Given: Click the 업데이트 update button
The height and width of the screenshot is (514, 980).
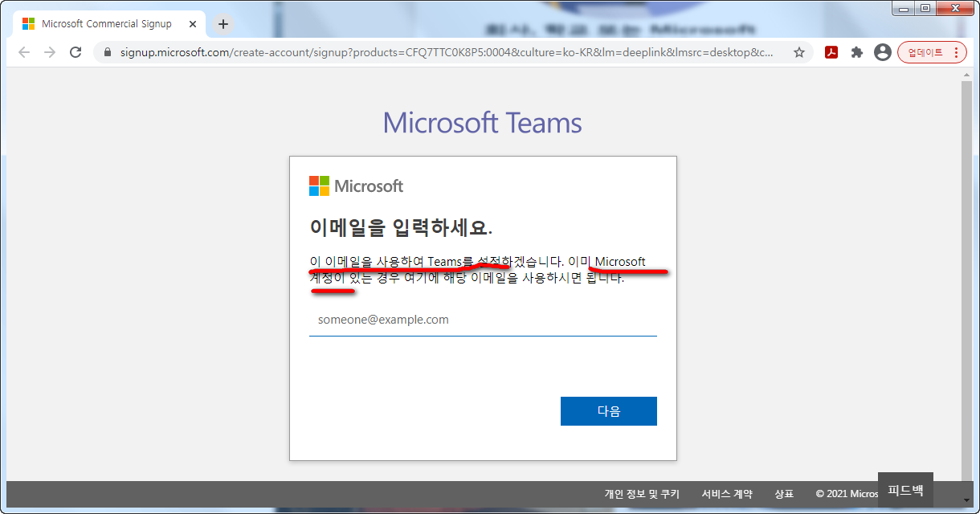Looking at the screenshot, I should [932, 52].
